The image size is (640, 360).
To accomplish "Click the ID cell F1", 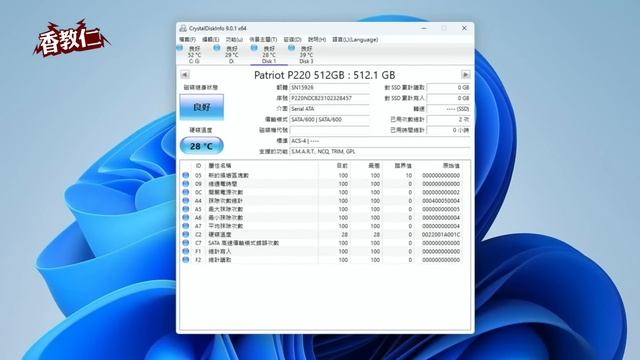I will [x=198, y=251].
